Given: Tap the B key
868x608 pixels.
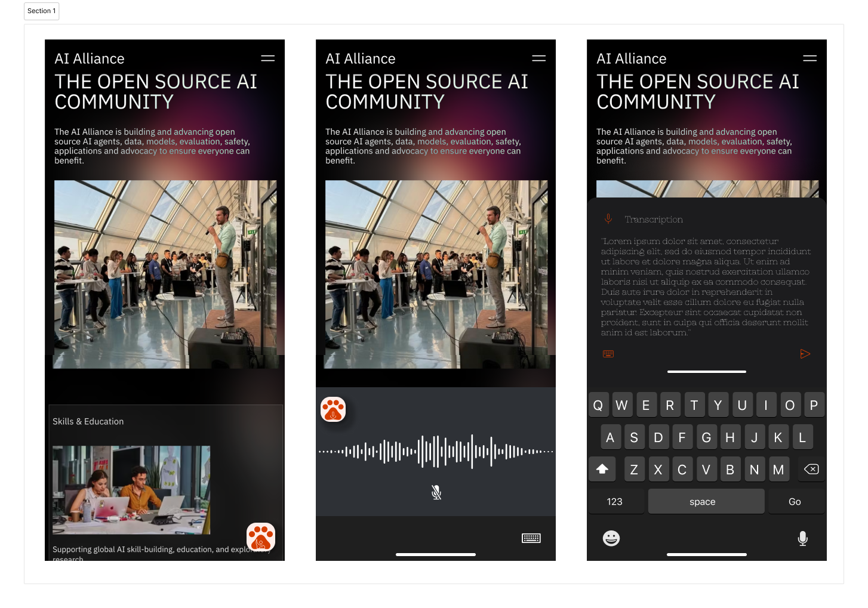Looking at the screenshot, I should point(730,470).
